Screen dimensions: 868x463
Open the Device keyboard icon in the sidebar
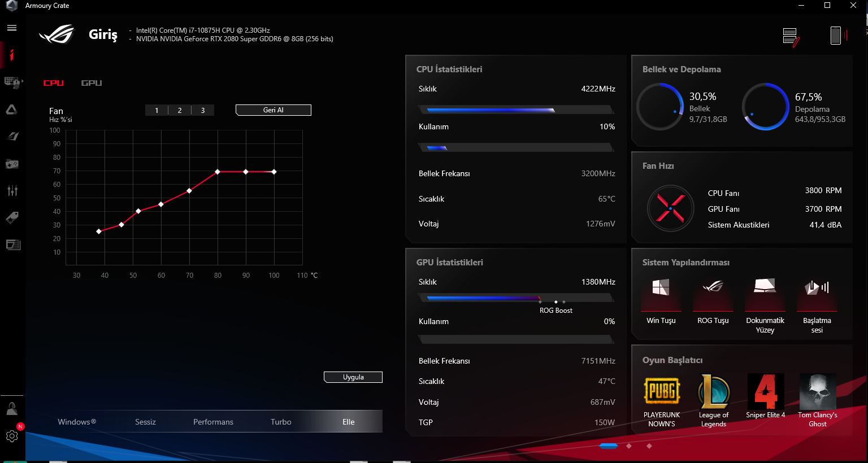[12, 82]
